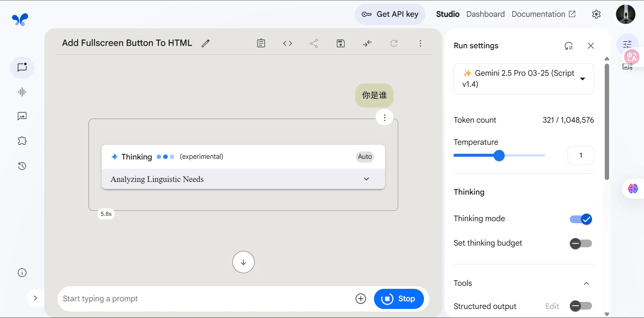Image resolution: width=644 pixels, height=318 pixels.
Task: Click the Auto badge in Thinking panel
Action: [x=365, y=156]
